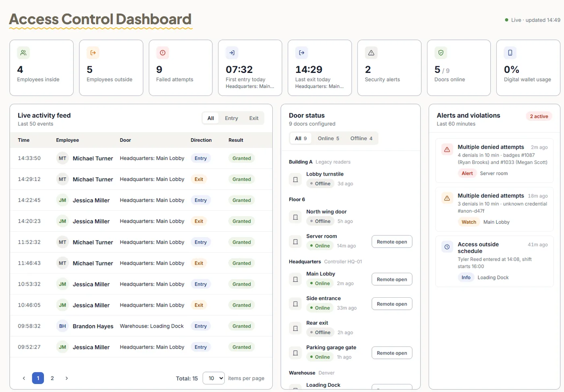Image resolution: width=564 pixels, height=392 pixels.
Task: Click the Alert tag for Server room
Action: (467, 173)
